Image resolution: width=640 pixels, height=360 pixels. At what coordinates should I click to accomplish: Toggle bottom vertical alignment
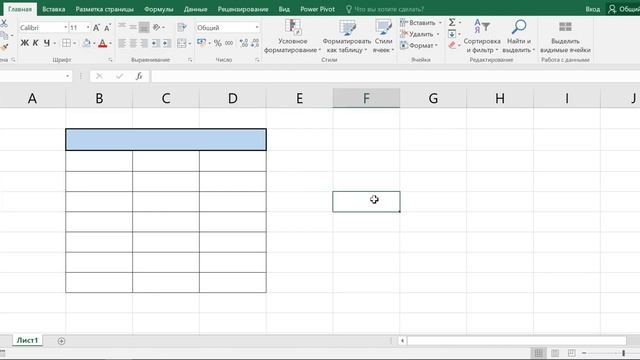tap(144, 27)
